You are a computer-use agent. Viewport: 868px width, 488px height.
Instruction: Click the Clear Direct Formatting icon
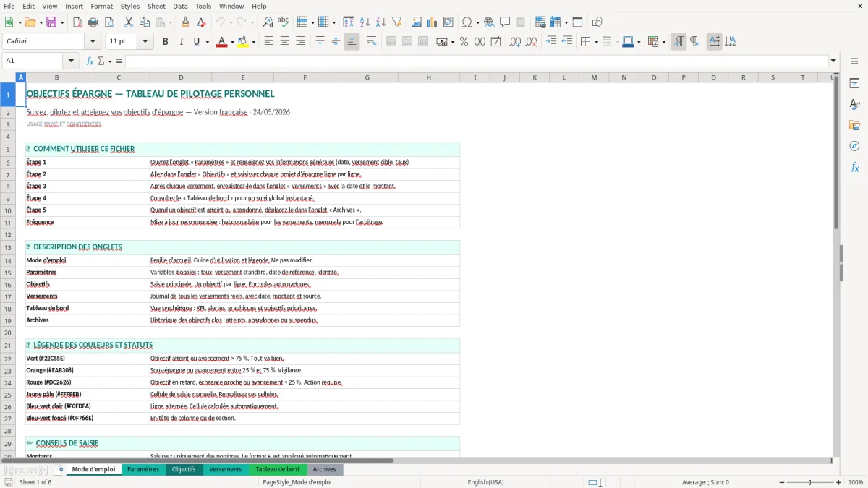coord(201,22)
